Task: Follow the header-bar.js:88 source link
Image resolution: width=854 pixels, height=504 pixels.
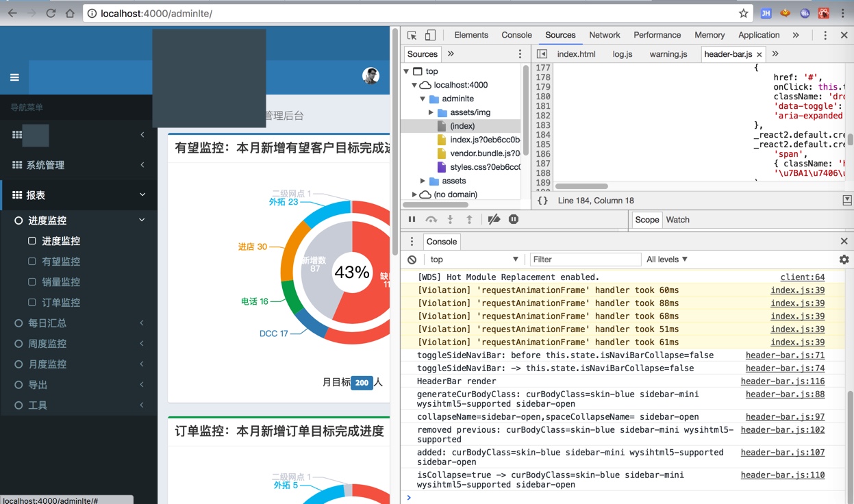Action: point(785,394)
